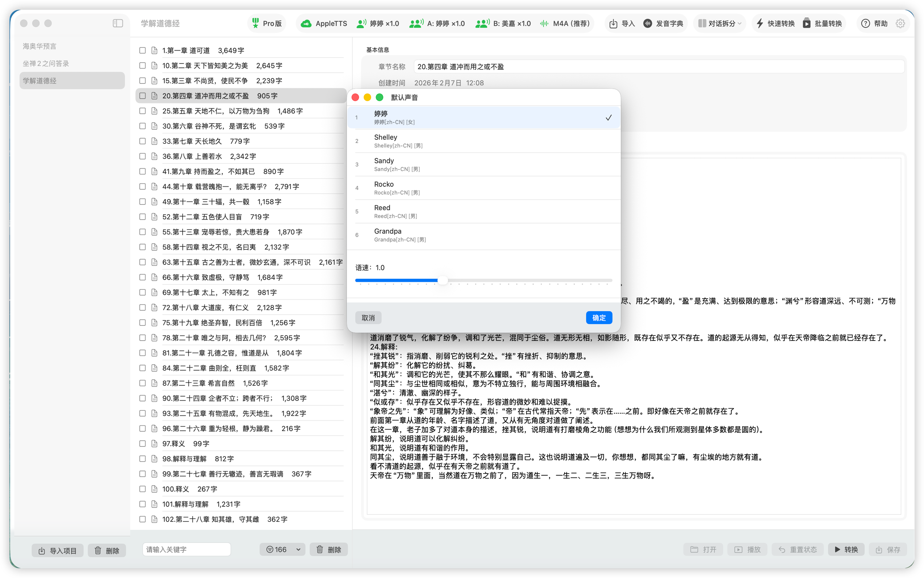Check the box for 10.第二章 天下皆知美之为美
This screenshot has width=924, height=578.
point(143,66)
